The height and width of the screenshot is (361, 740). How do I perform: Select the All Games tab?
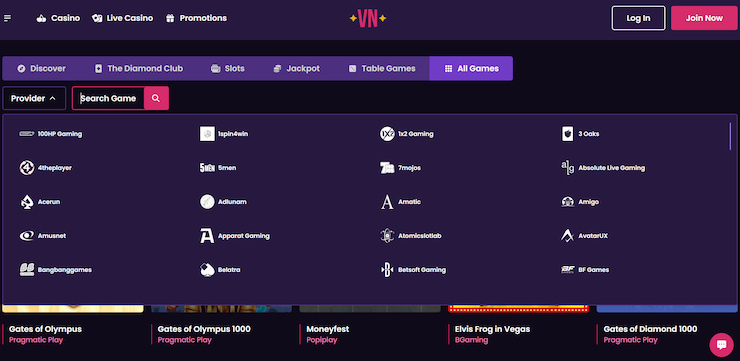[471, 68]
